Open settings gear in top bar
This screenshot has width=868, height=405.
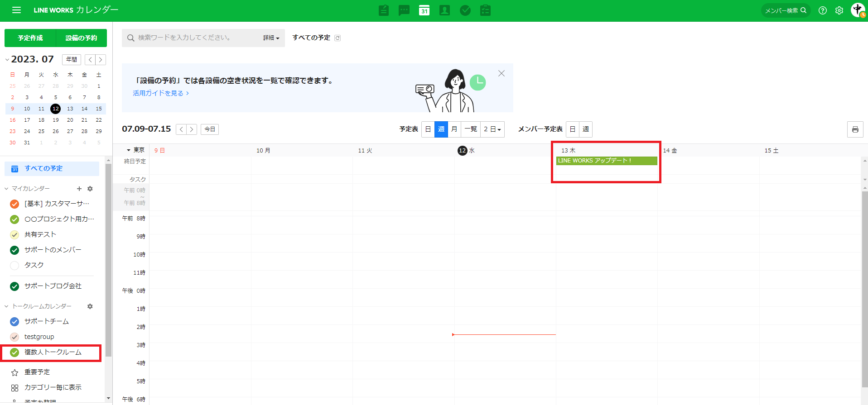tap(839, 10)
